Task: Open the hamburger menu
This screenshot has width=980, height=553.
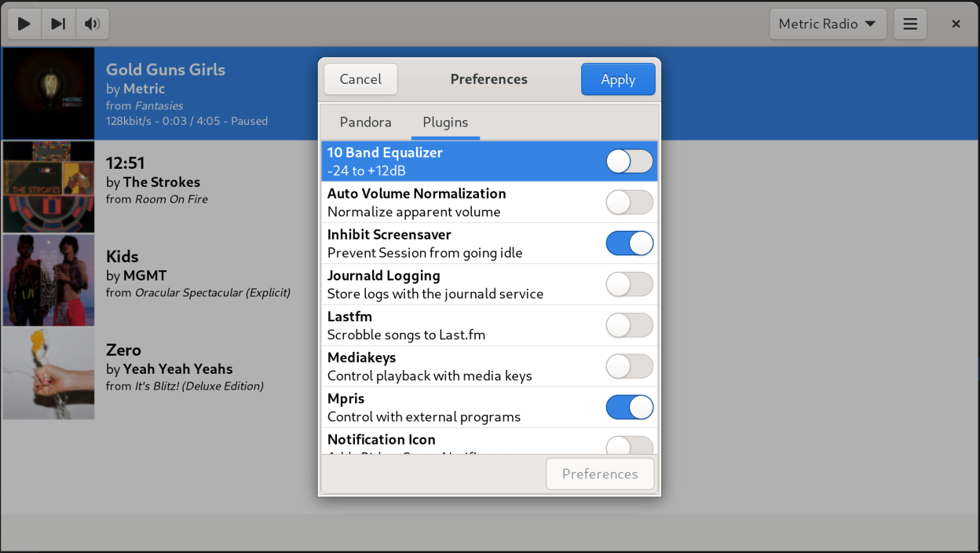Action: [x=910, y=24]
